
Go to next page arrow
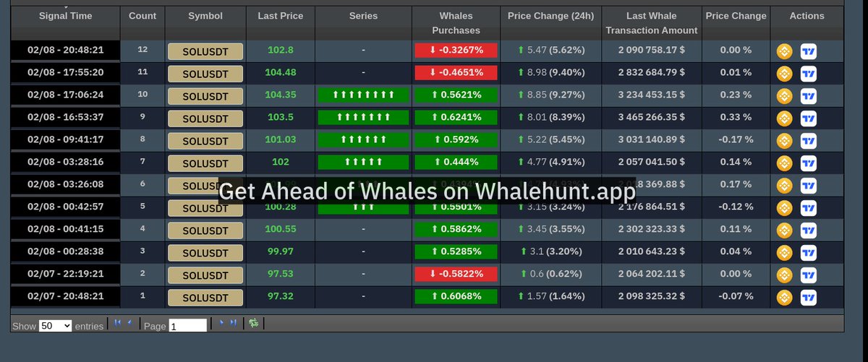pyautogui.click(x=221, y=323)
